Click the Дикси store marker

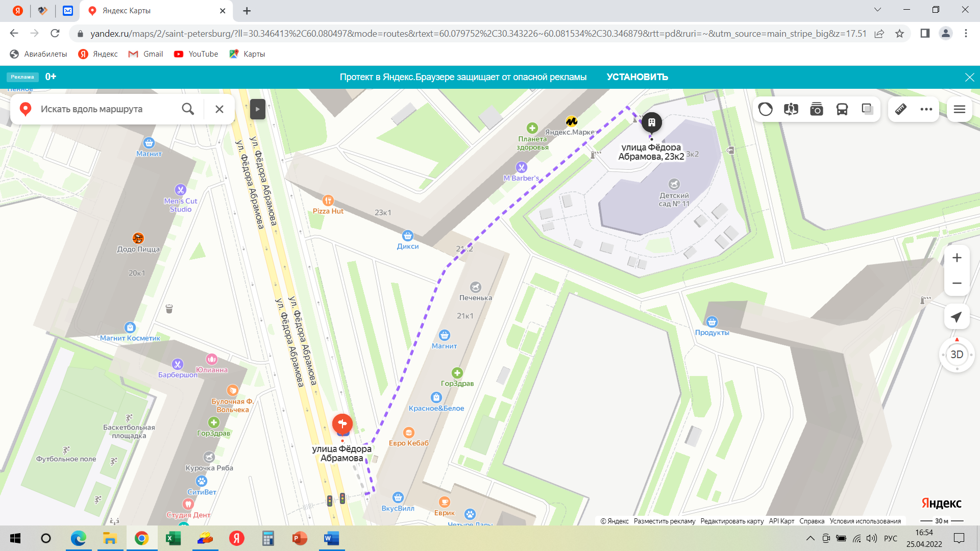coord(407,236)
